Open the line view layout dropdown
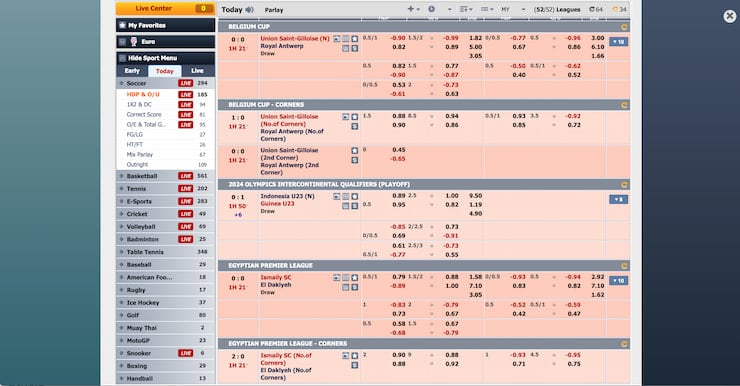This screenshot has height=386, width=740. tap(487, 9)
